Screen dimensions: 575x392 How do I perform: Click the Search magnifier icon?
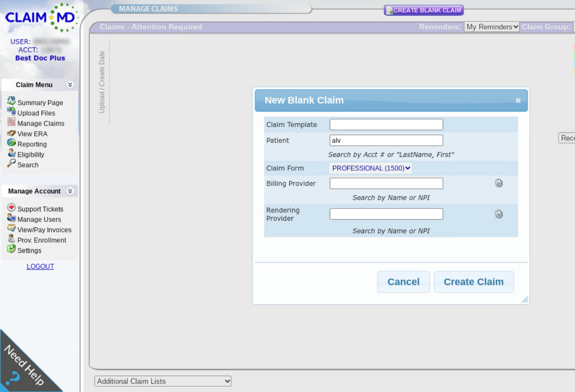[x=11, y=163]
